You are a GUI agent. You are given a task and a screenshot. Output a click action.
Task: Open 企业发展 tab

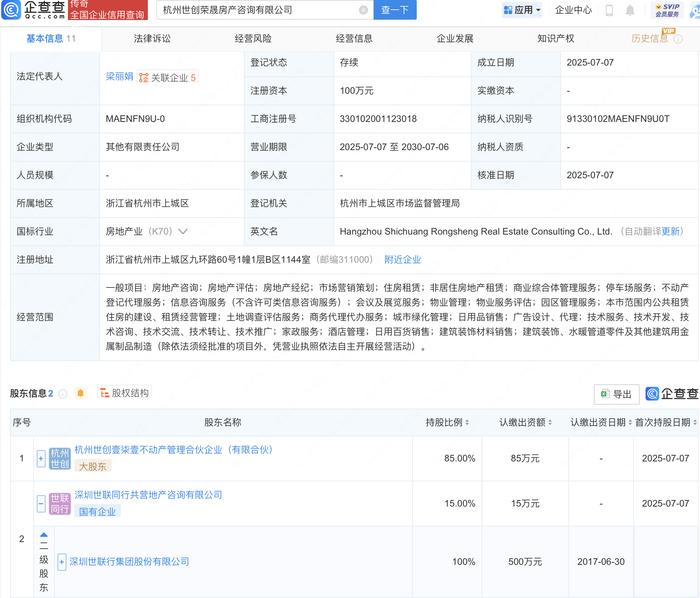click(x=455, y=39)
